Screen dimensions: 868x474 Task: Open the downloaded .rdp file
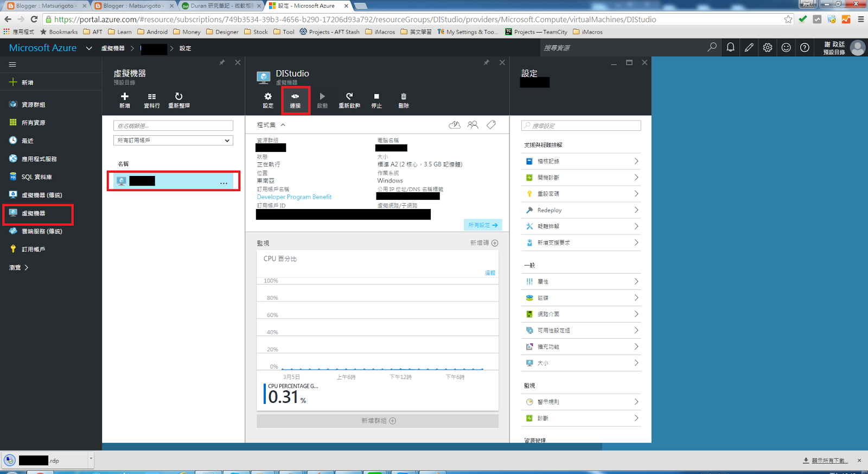click(46, 460)
